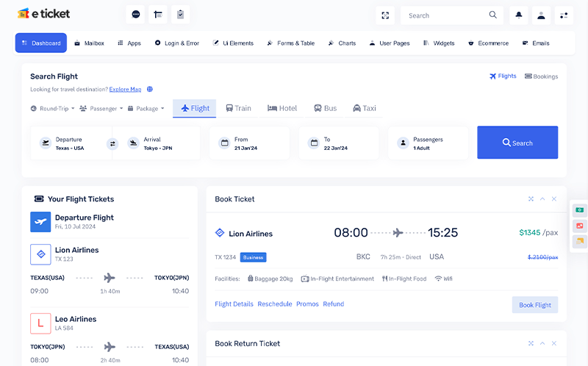Collapse the Book Return Ticket card
This screenshot has height=366, width=588.
click(x=542, y=343)
